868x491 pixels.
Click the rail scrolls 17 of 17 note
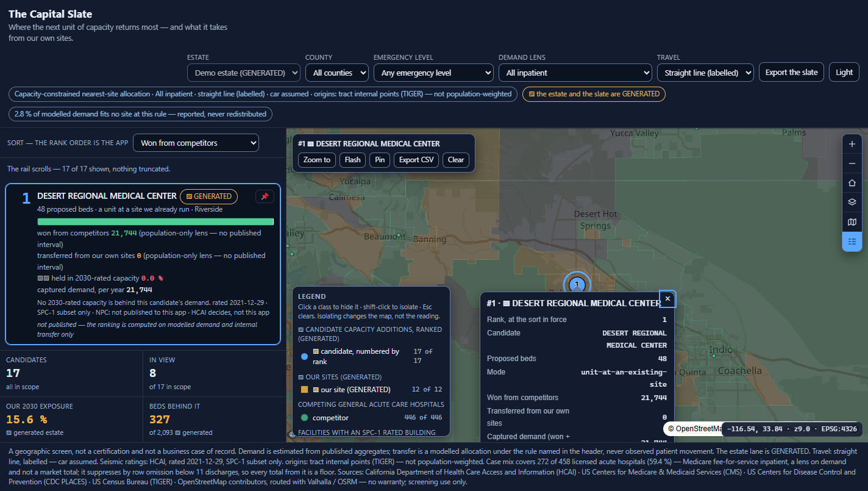88,169
